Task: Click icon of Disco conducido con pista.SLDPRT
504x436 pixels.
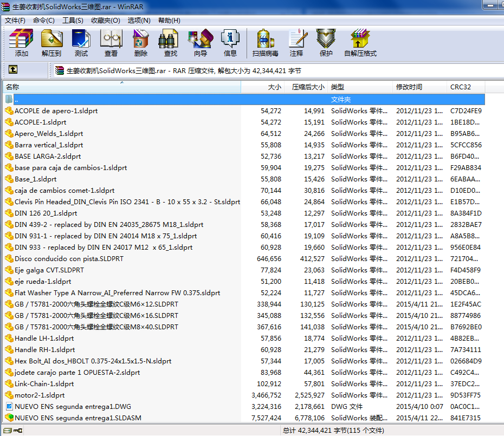Action: (9, 259)
